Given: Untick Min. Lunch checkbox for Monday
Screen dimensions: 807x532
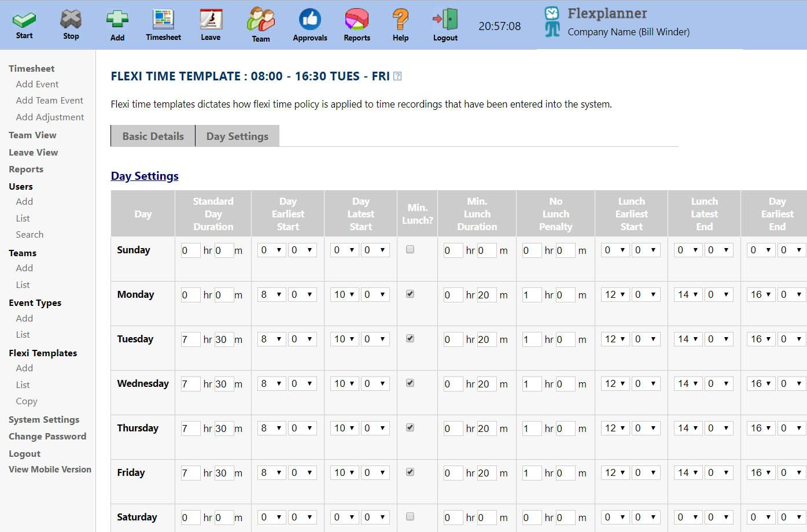Looking at the screenshot, I should [x=410, y=294].
